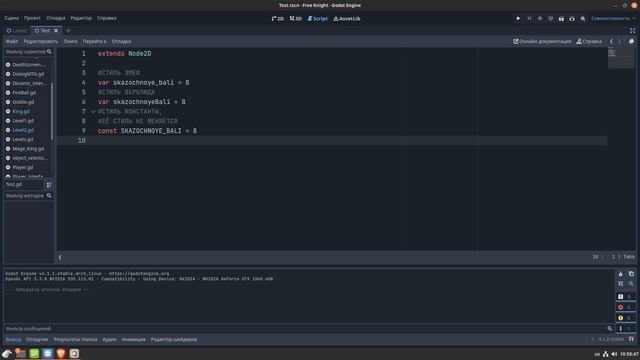The width and height of the screenshot is (640, 360).
Task: Stop the running project
Action: coord(540,18)
